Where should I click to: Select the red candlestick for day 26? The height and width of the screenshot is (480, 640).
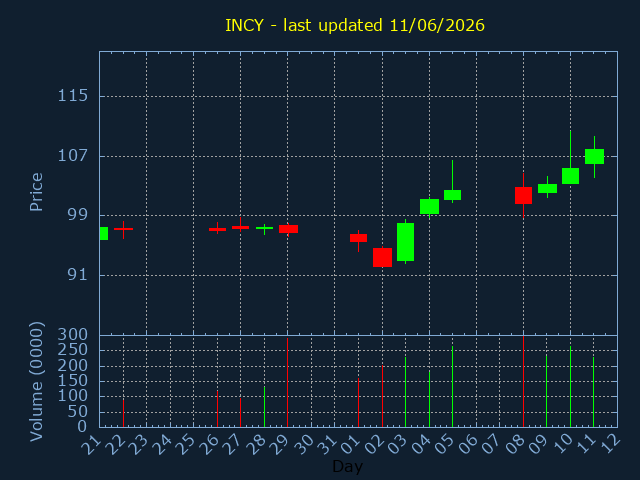pyautogui.click(x=217, y=229)
